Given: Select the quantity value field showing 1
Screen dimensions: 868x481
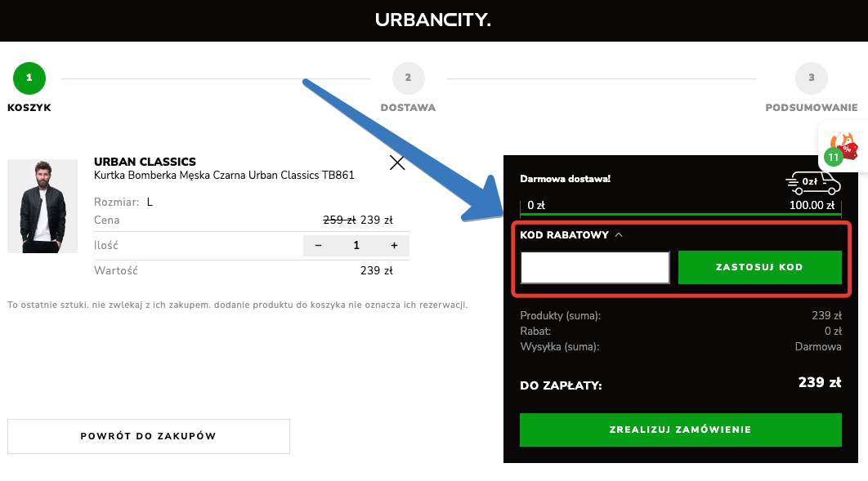Looking at the screenshot, I should [x=356, y=245].
